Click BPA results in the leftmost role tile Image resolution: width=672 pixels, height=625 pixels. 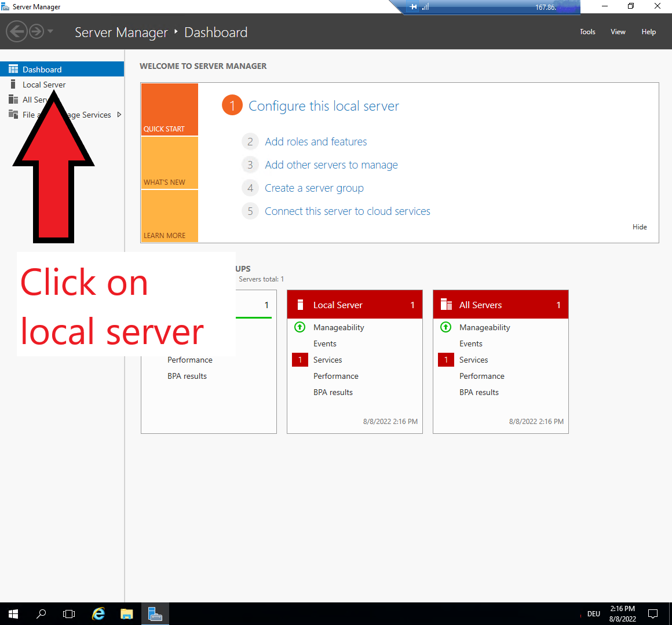tap(187, 376)
